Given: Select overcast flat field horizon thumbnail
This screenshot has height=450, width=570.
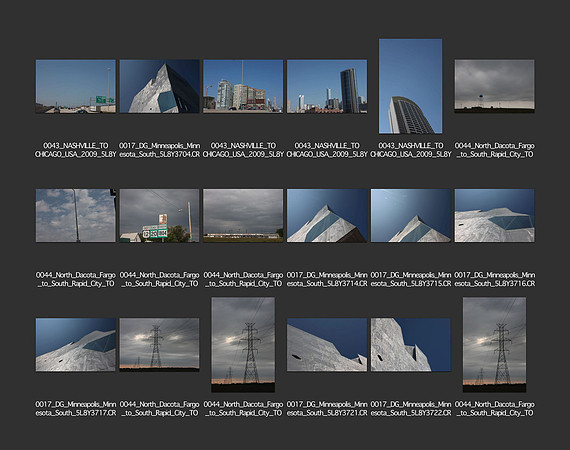Looking at the screenshot, I should (x=243, y=216).
